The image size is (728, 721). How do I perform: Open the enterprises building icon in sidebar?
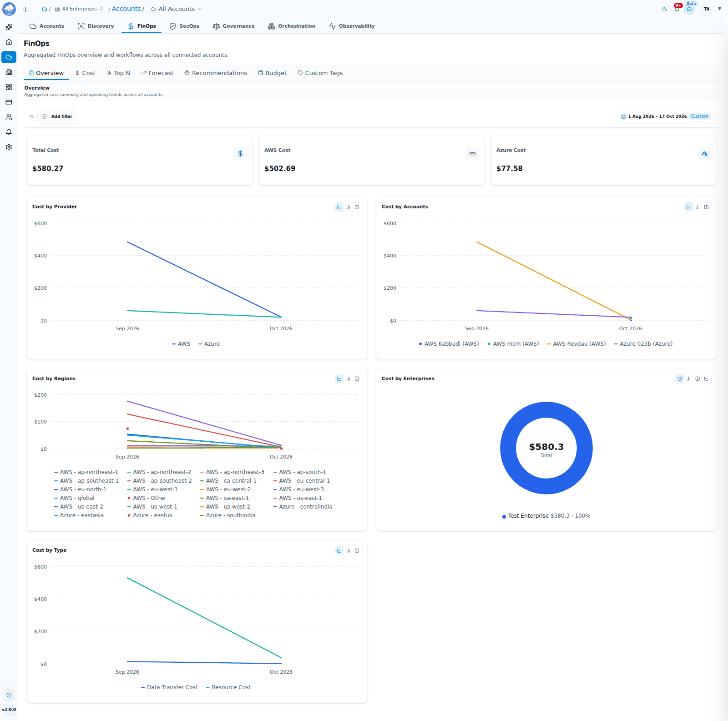click(9, 72)
